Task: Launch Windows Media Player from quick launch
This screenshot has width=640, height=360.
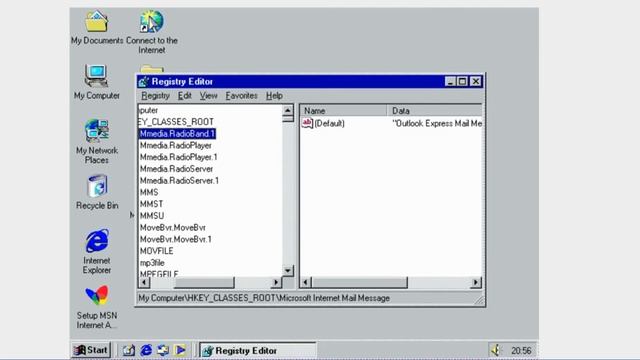Action: [x=180, y=350]
